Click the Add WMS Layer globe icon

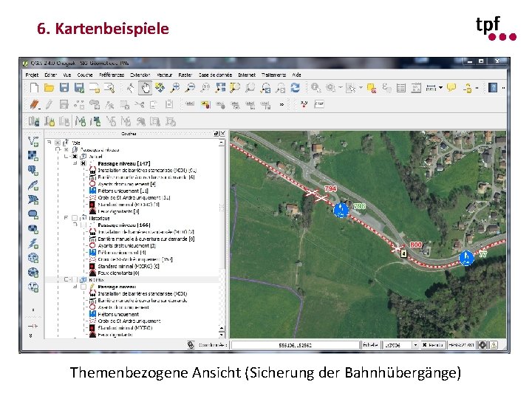point(33,258)
